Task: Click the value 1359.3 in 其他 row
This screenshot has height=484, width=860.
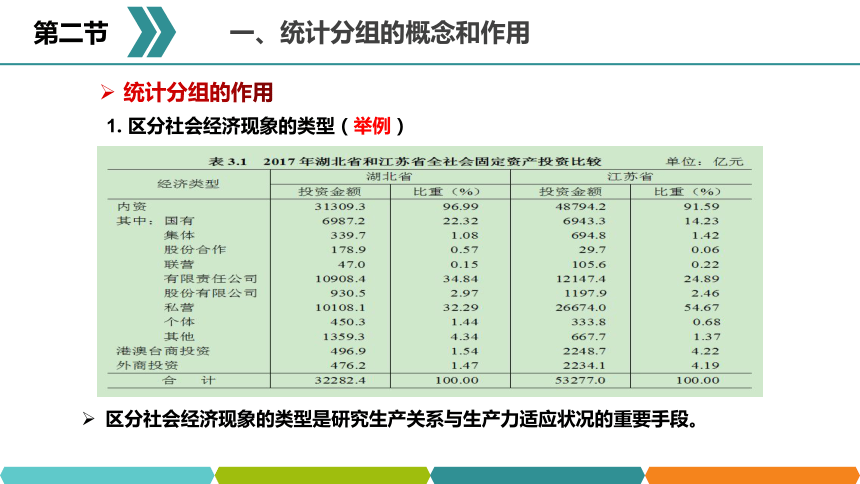Action: (x=343, y=337)
